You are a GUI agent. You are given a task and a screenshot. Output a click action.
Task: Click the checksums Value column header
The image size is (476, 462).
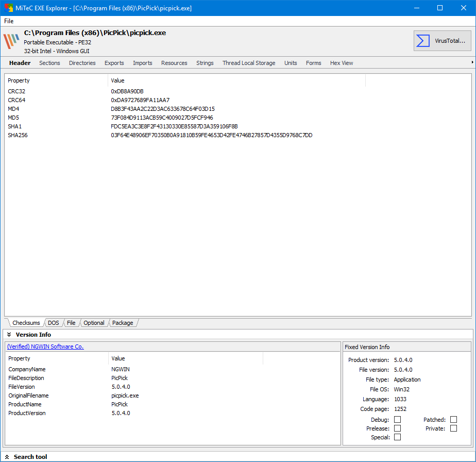tap(236, 80)
